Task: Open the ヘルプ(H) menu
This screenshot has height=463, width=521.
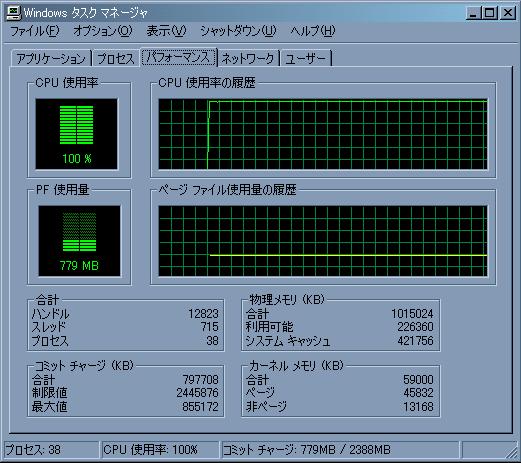Action: pos(312,31)
